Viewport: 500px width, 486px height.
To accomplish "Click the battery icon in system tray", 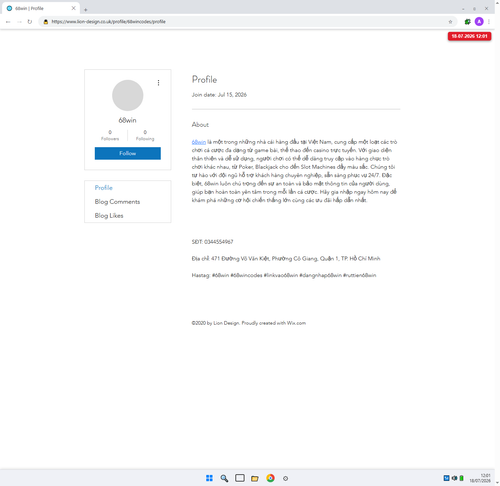I will pos(461,478).
